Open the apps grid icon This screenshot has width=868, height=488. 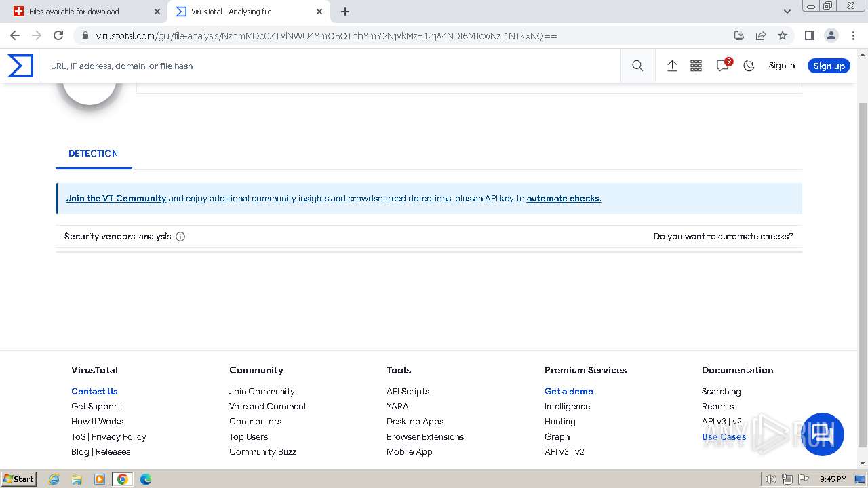point(696,66)
